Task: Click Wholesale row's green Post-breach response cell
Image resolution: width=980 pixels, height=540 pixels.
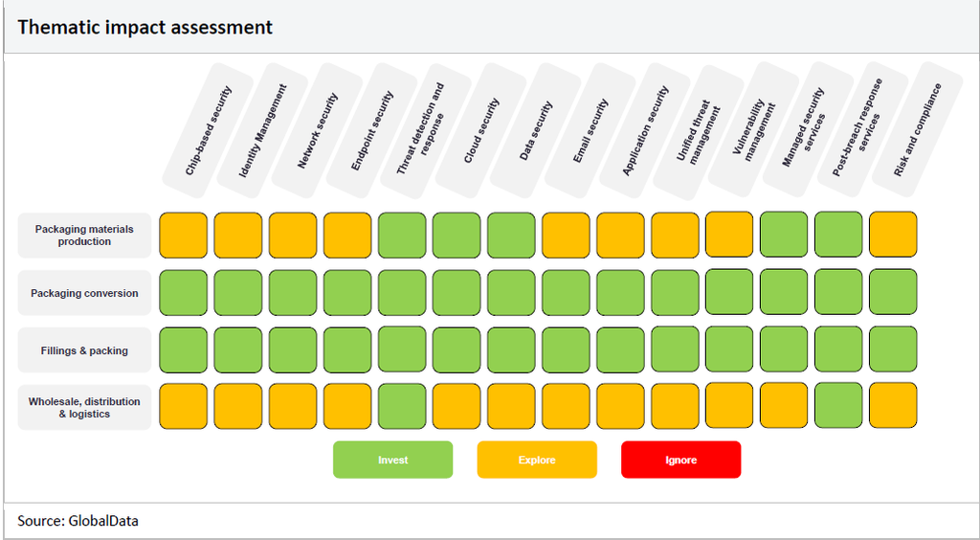Action: (838, 406)
